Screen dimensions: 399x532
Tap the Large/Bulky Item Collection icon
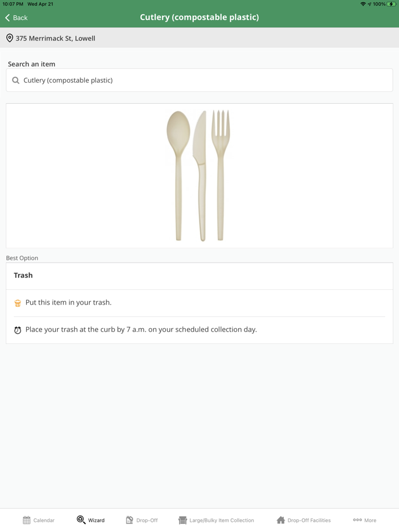[182, 520]
